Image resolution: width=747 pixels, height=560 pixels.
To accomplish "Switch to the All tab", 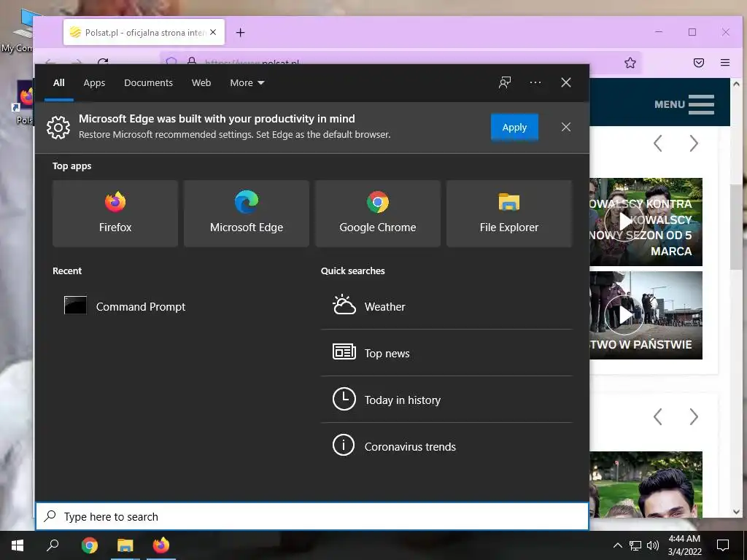I will (x=59, y=83).
